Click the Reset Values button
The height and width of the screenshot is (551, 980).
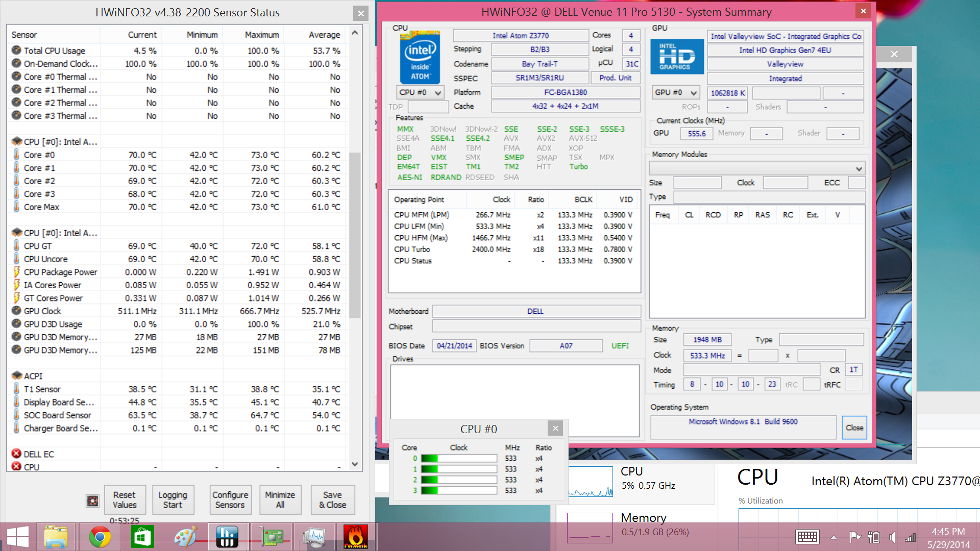tap(125, 500)
